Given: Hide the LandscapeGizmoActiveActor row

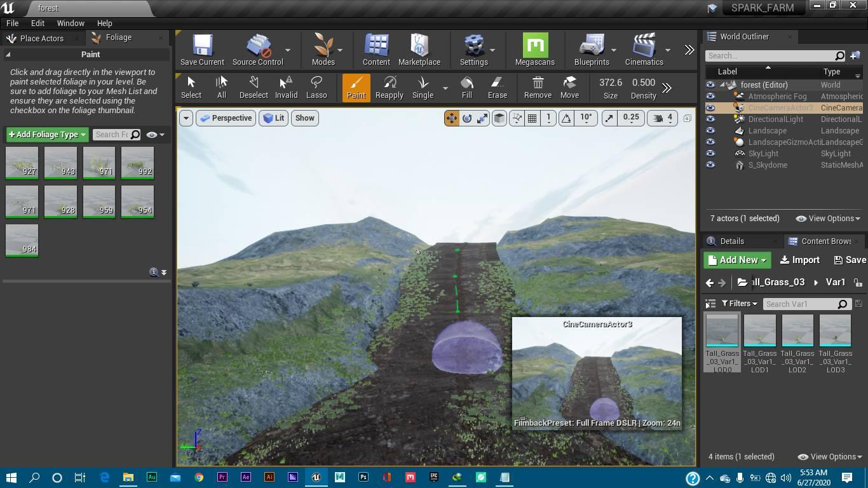Looking at the screenshot, I should (x=710, y=142).
